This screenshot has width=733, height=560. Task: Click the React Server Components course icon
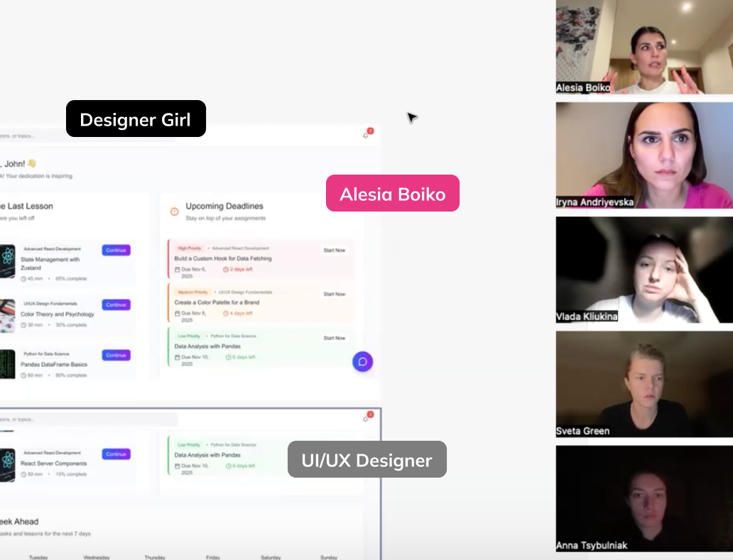pos(7,464)
